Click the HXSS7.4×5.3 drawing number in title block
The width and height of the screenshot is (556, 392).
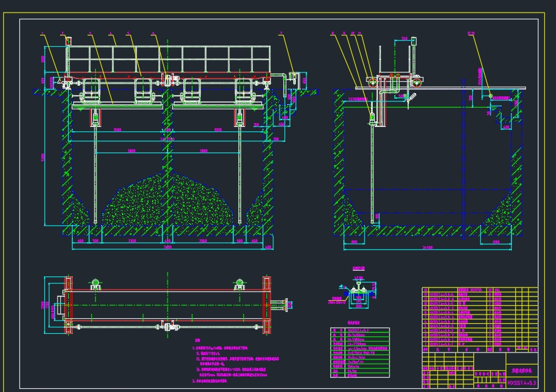(521, 383)
